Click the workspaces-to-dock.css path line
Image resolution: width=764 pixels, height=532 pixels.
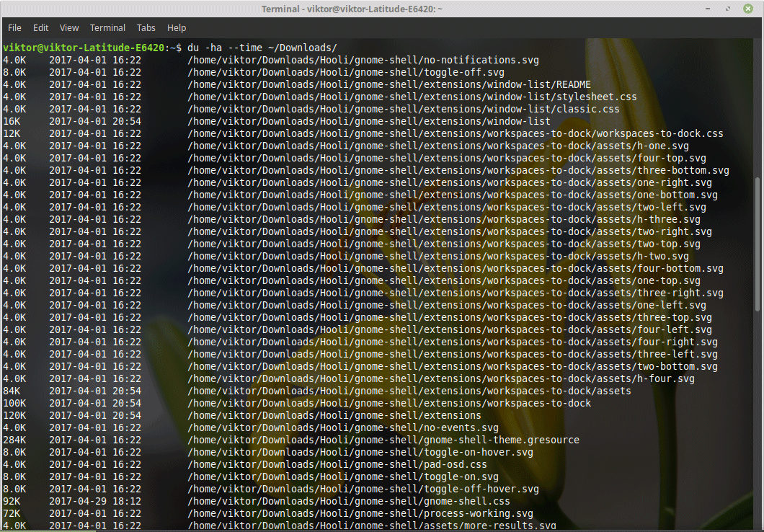point(455,133)
